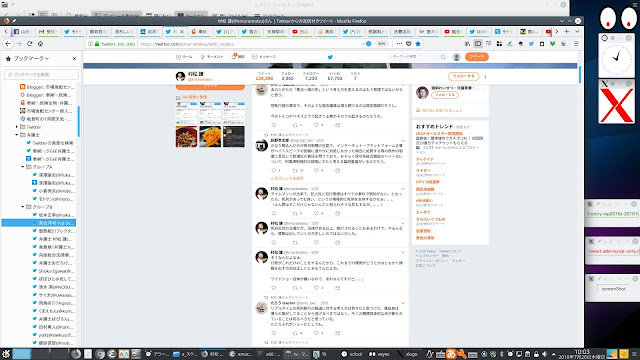The image size is (640, 360).
Task: Switch to xclock in the taskbar
Action: 352,354
